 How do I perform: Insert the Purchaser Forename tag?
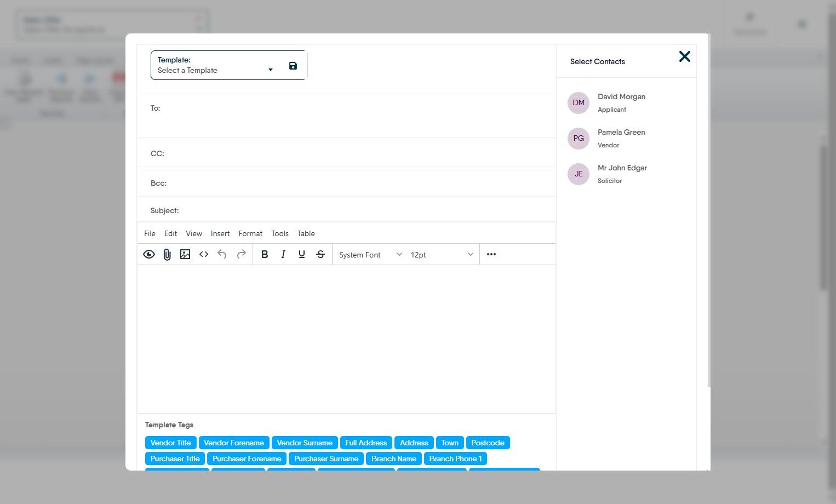(x=247, y=459)
